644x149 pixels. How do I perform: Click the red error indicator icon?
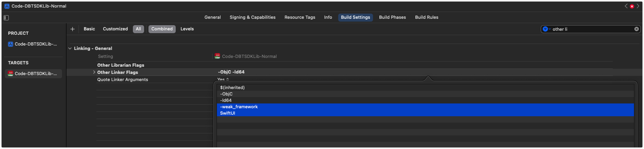tap(632, 6)
